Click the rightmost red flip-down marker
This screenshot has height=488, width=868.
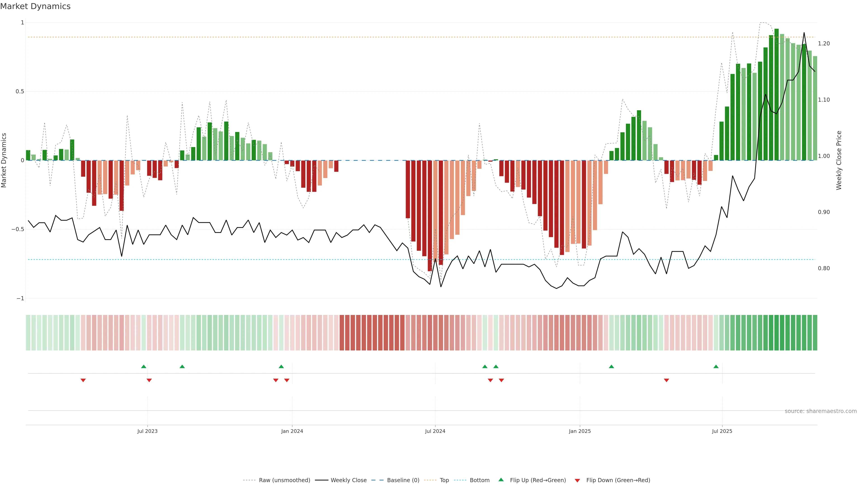(x=666, y=380)
